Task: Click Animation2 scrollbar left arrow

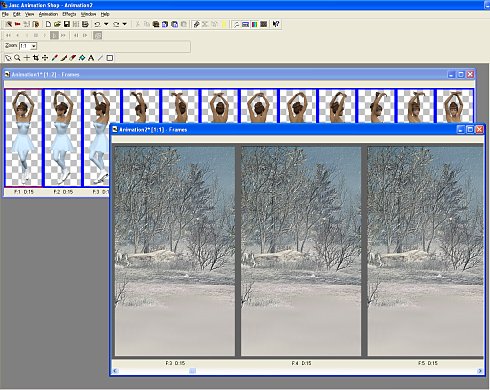Action: [x=115, y=371]
